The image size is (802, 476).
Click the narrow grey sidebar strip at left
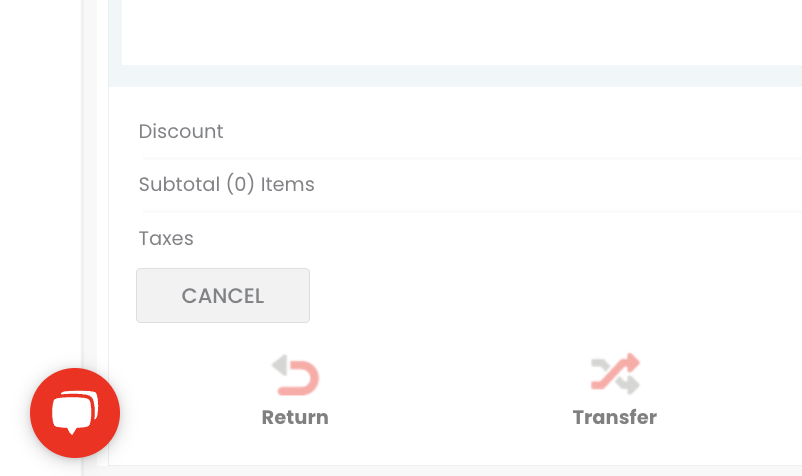89,200
